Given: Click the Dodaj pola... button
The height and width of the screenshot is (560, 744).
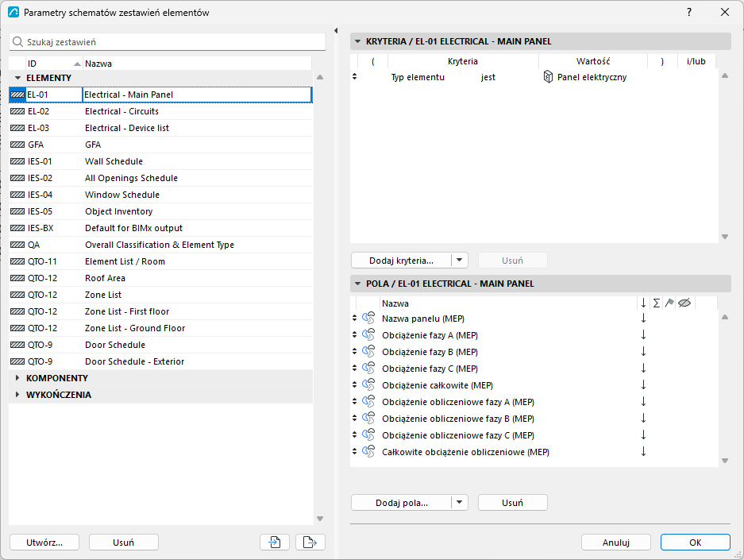Looking at the screenshot, I should (x=402, y=503).
